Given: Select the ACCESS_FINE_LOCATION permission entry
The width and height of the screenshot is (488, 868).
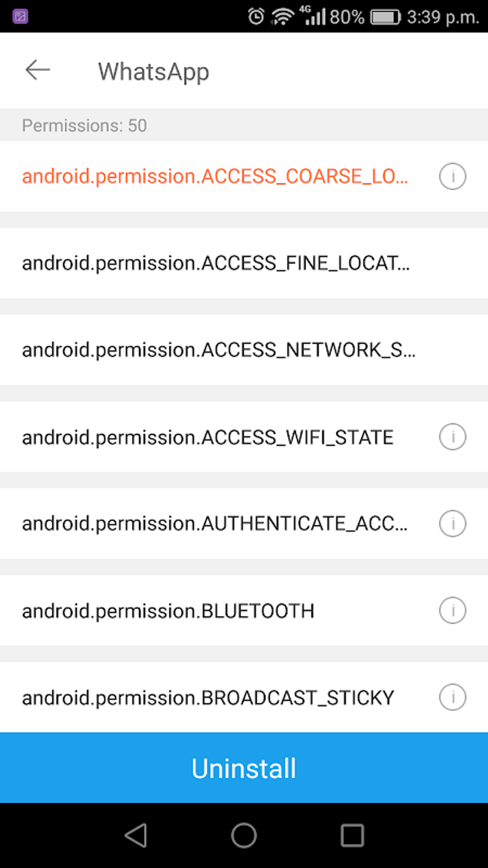Looking at the screenshot, I should [216, 263].
